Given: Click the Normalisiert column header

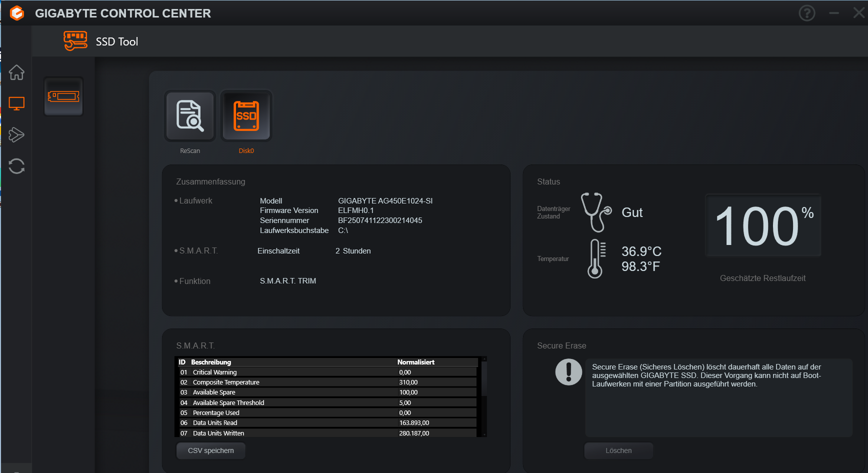Looking at the screenshot, I should coord(416,362).
